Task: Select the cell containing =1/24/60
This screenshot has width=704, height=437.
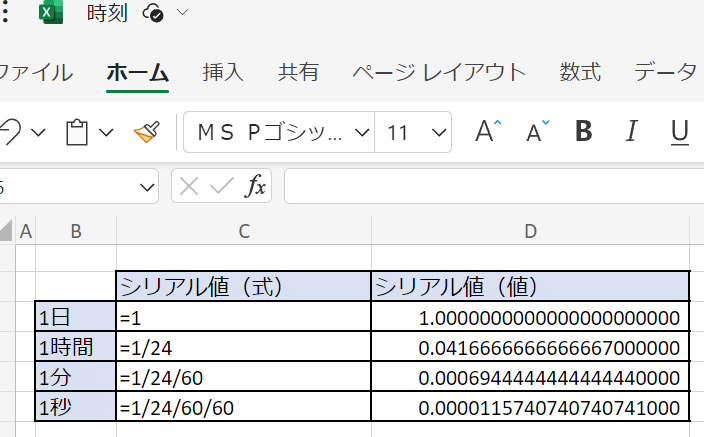Action: pyautogui.click(x=243, y=378)
